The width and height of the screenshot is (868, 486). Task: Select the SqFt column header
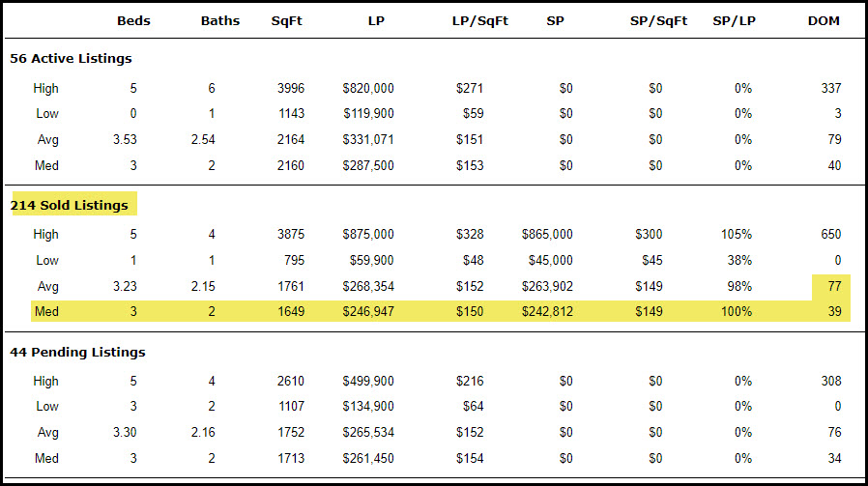pyautogui.click(x=287, y=20)
